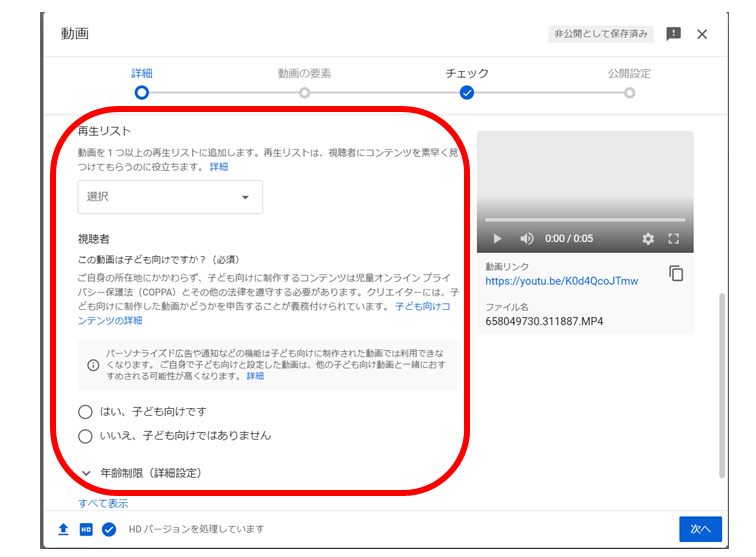Open video player settings gear

click(x=648, y=239)
